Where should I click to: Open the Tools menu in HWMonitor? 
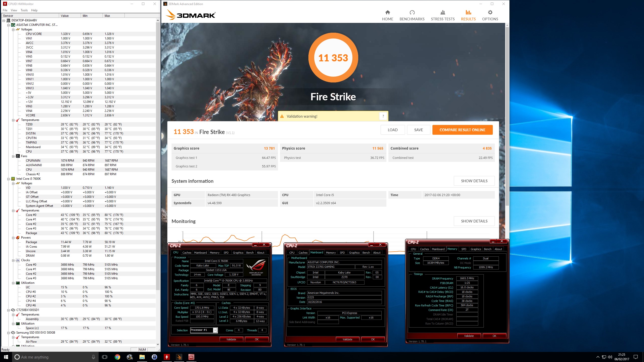24,10
